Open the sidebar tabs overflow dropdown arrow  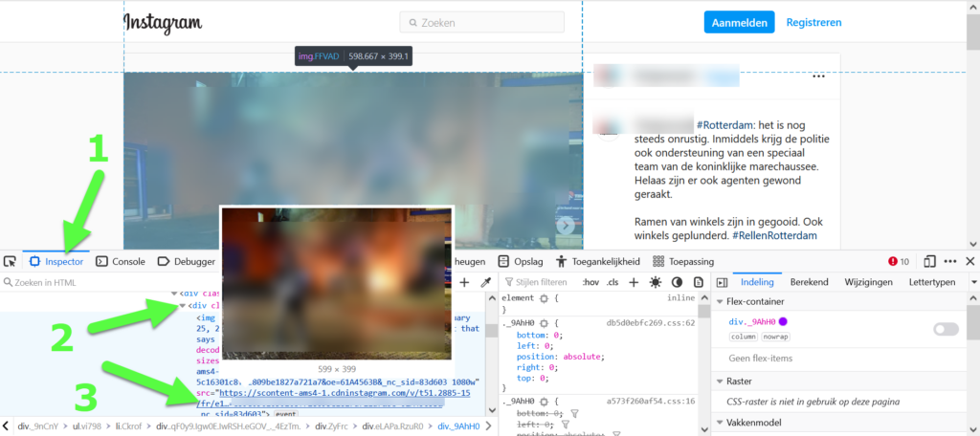(973, 282)
